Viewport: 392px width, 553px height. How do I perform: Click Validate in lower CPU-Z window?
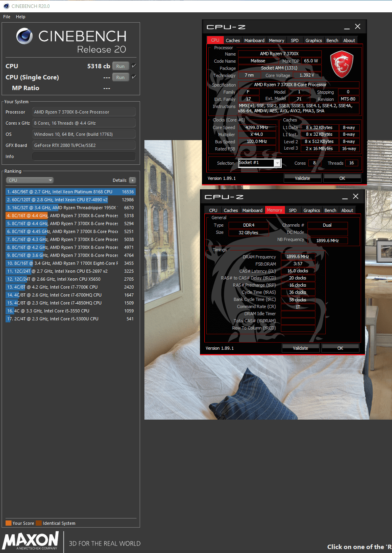pos(300,348)
